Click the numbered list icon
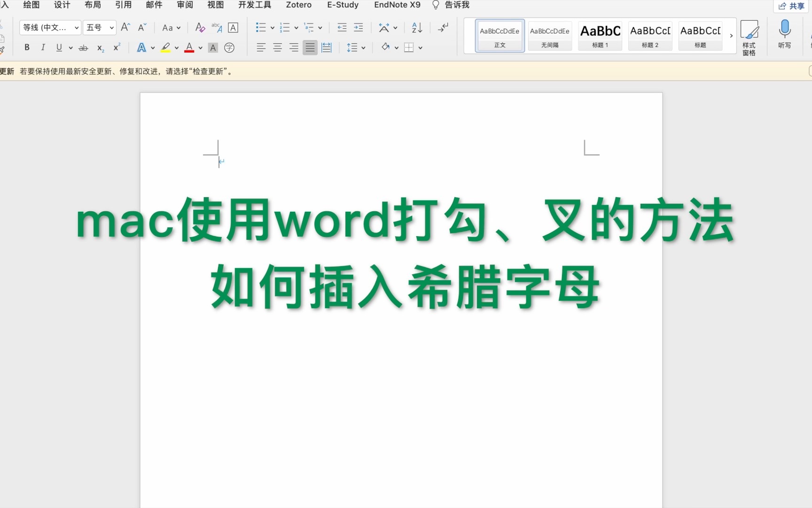Viewport: 812px width, 508px height. click(x=285, y=27)
